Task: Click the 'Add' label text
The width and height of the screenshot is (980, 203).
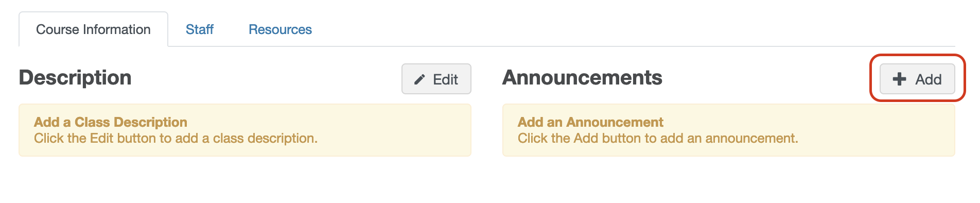Action: pyautogui.click(x=928, y=79)
